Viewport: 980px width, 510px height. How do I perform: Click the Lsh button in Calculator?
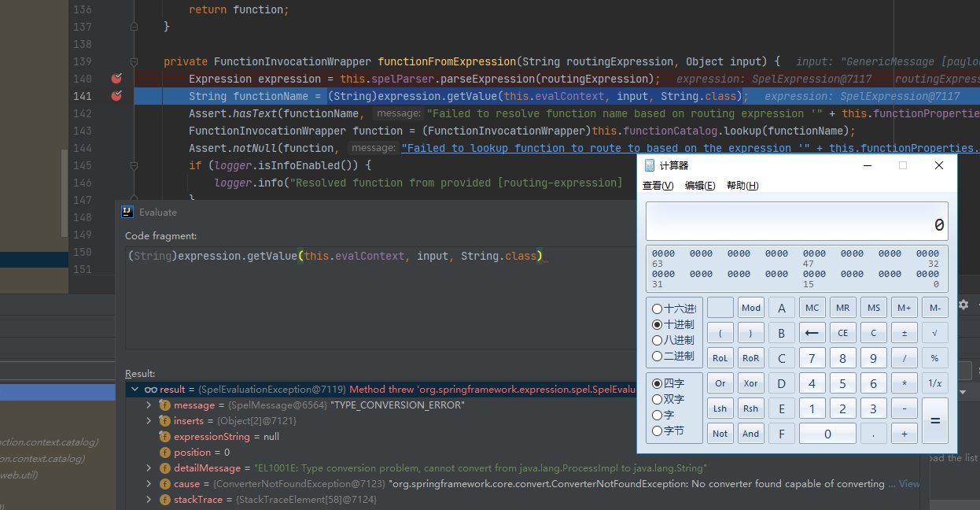coord(720,408)
